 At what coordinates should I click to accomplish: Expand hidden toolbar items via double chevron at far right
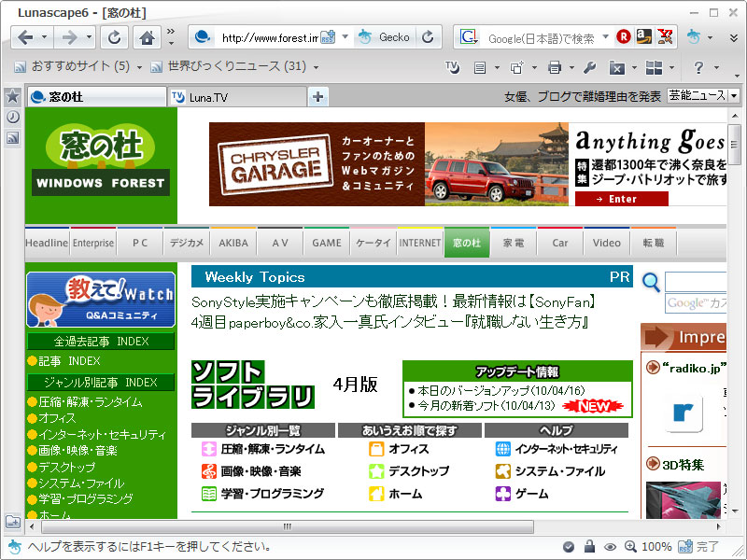[x=734, y=37]
